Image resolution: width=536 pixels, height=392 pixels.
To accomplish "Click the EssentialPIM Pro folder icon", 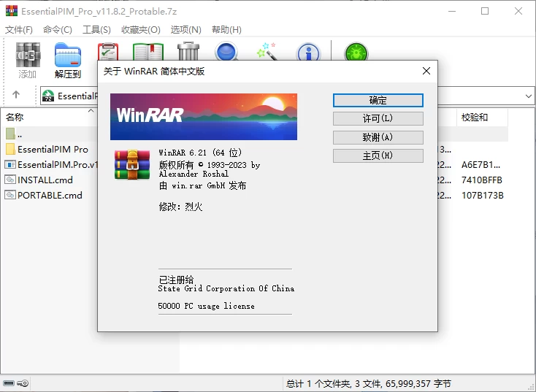I will tap(10, 149).
